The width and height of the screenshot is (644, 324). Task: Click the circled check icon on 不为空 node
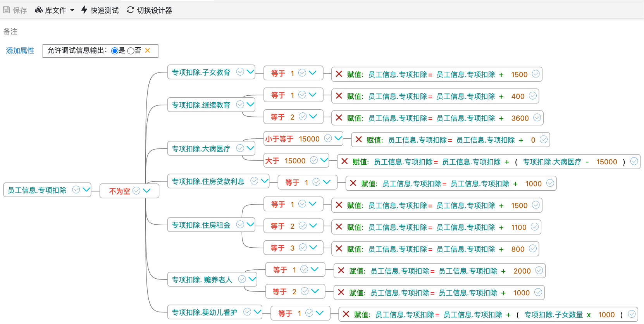[x=136, y=191]
